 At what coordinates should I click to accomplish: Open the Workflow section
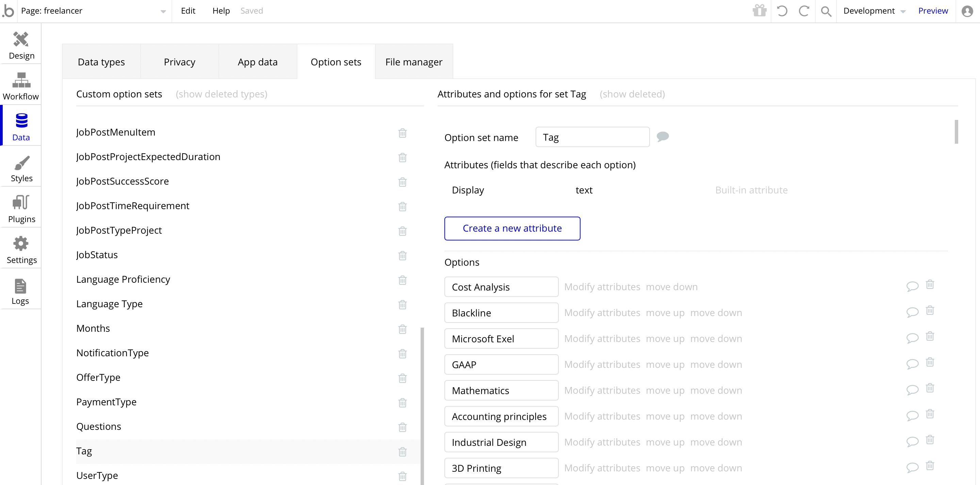point(21,86)
